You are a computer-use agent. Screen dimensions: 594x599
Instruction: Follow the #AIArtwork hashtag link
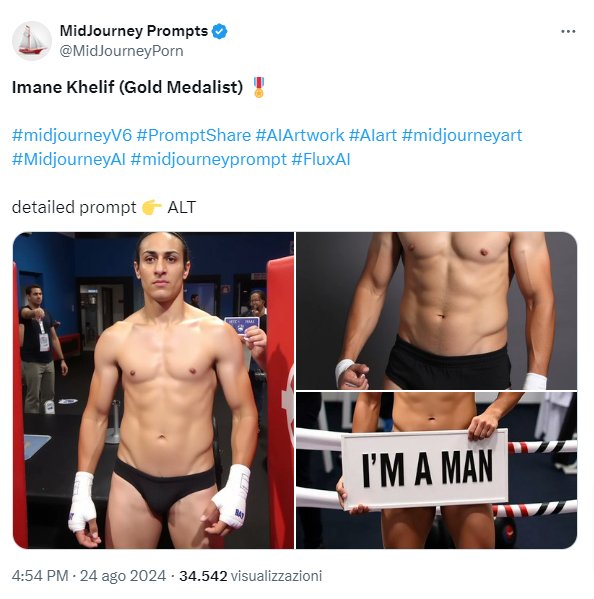coord(300,135)
